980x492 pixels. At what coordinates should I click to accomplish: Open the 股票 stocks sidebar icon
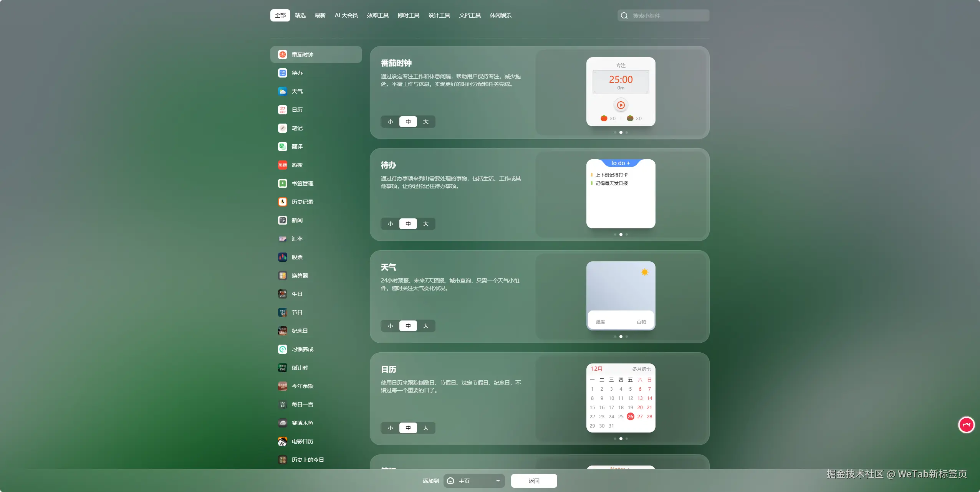pyautogui.click(x=283, y=257)
